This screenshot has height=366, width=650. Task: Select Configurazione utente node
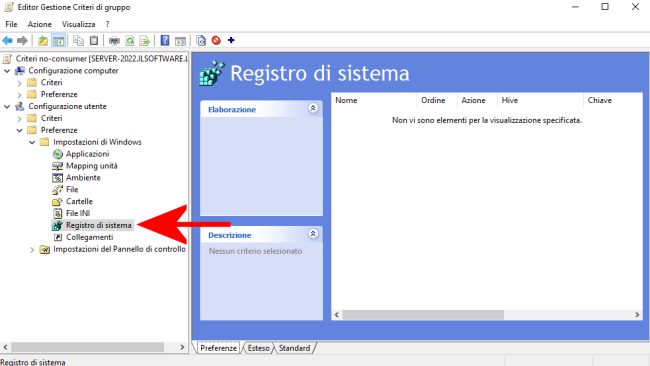pyautogui.click(x=67, y=106)
